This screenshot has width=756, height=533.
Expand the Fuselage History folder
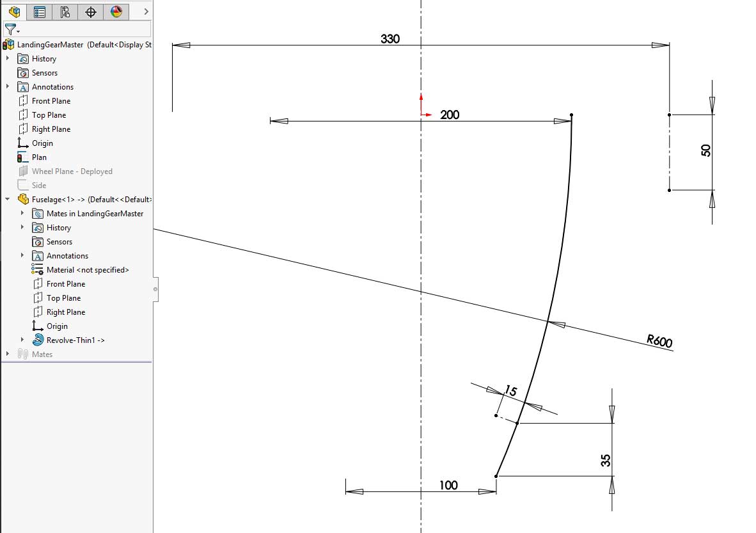coord(22,227)
